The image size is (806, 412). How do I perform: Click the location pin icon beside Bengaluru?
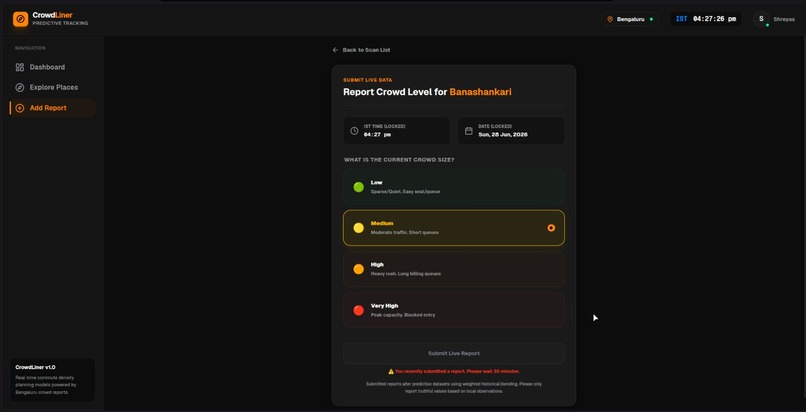610,19
